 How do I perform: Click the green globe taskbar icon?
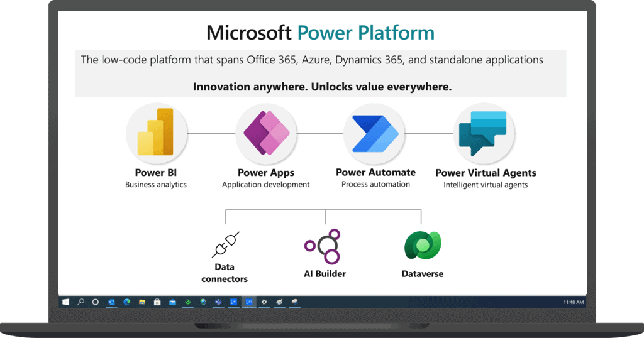pos(187,302)
